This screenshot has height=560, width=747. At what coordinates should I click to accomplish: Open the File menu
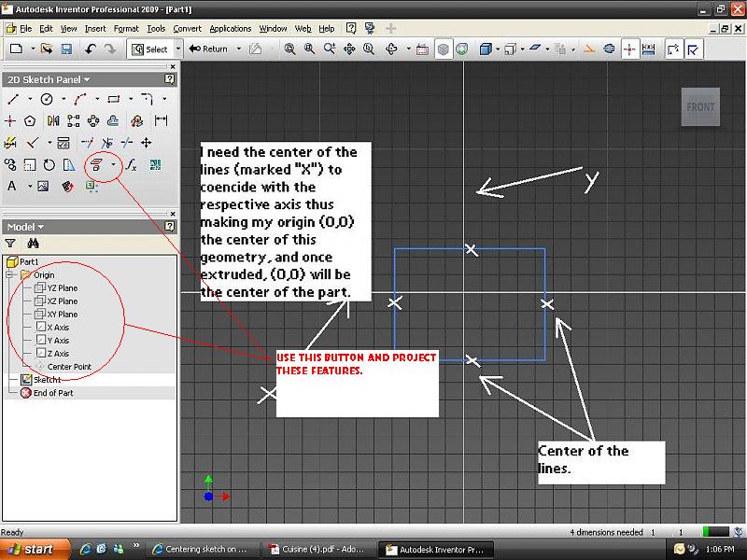(x=26, y=29)
